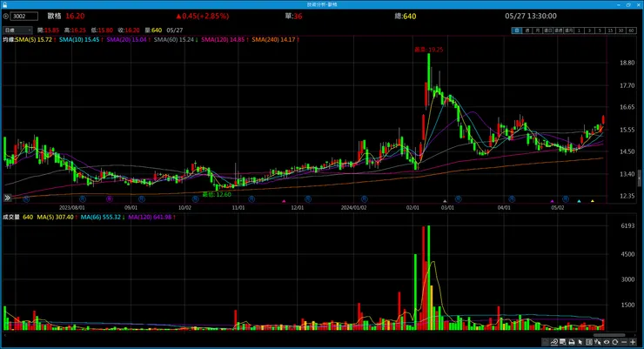Click the blue circle event marker near 2023/08/01
Viewport: 644px width, 349px height.
(x=83, y=199)
